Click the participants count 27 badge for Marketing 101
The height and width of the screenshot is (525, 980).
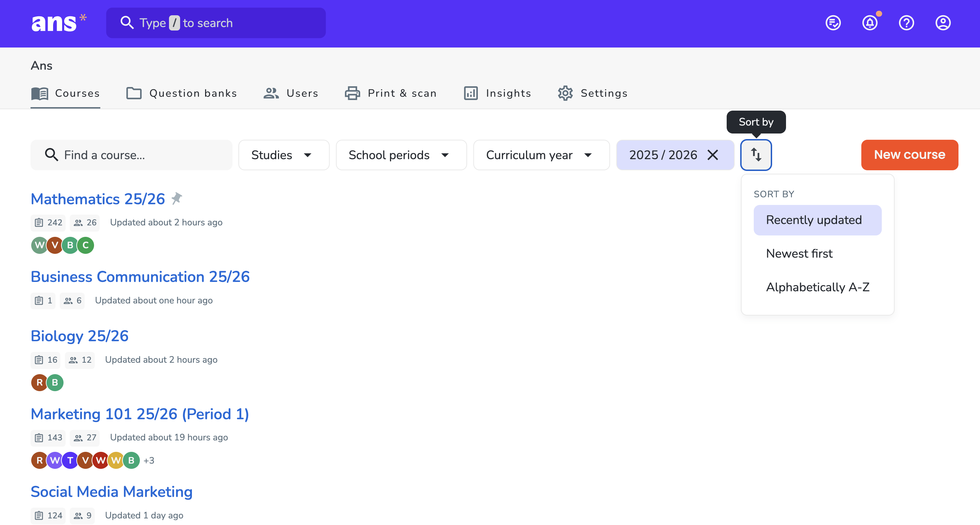click(84, 437)
